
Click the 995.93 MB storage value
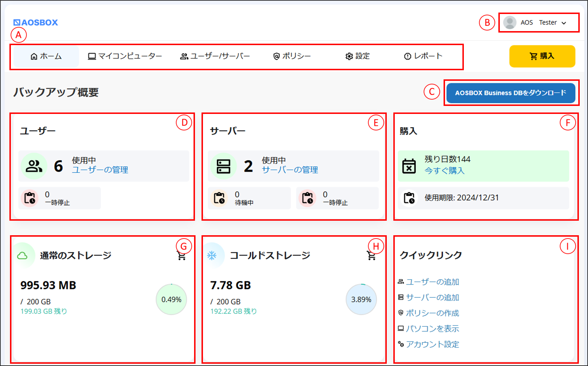coord(48,285)
